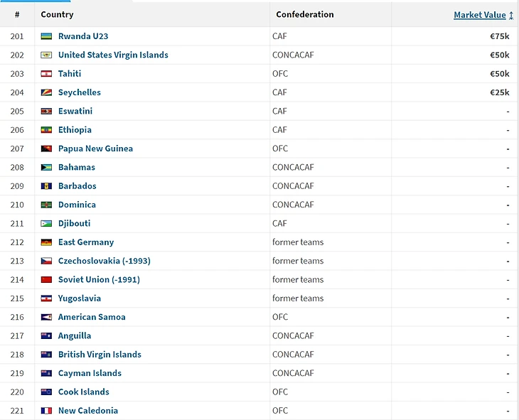Click CONCACAF in the Anguilla row

(x=293, y=335)
